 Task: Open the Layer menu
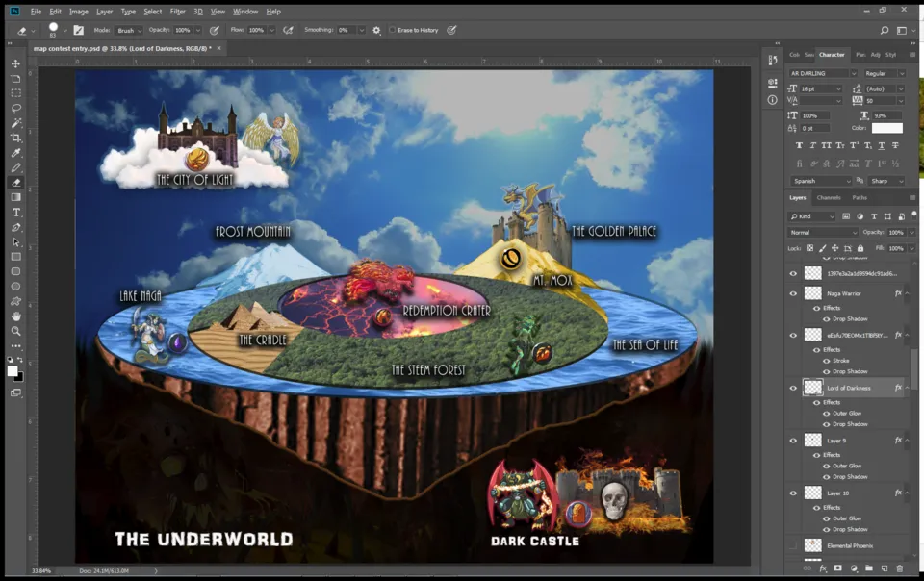(104, 12)
